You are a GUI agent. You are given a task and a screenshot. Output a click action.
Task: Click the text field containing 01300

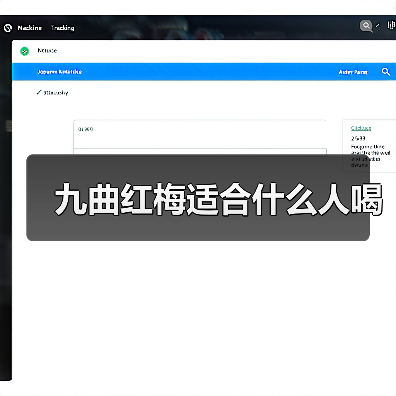tap(200, 134)
